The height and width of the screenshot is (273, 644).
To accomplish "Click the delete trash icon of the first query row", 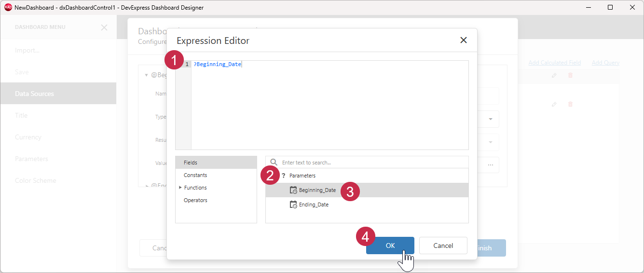I will pyautogui.click(x=570, y=75).
